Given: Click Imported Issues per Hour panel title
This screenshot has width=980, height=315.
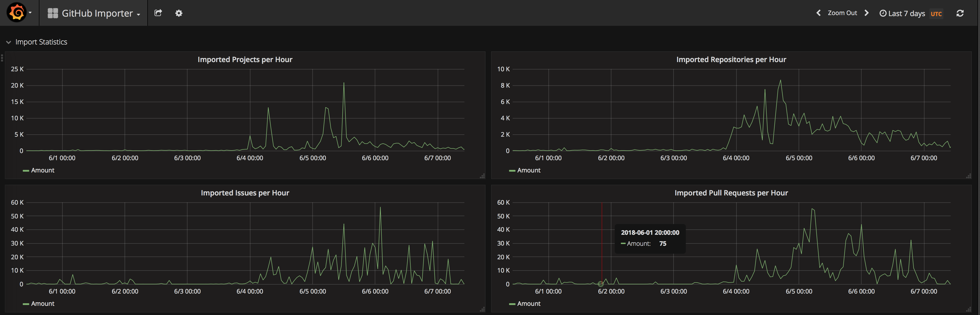Looking at the screenshot, I should pos(245,193).
